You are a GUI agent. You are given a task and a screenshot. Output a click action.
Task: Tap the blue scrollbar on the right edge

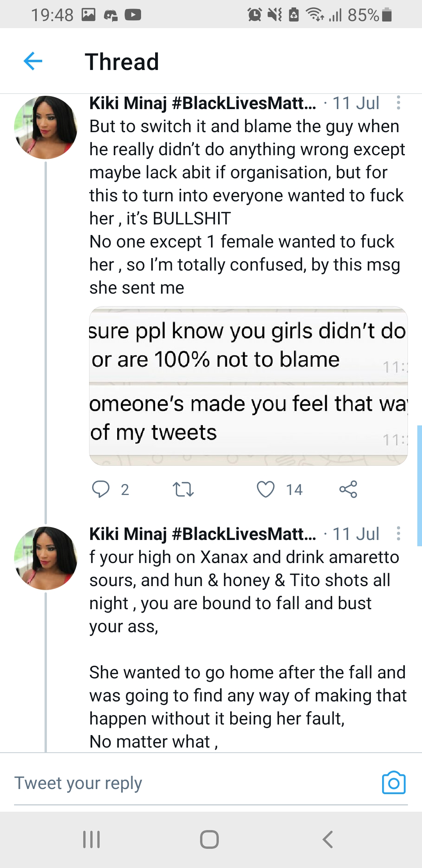tap(419, 486)
